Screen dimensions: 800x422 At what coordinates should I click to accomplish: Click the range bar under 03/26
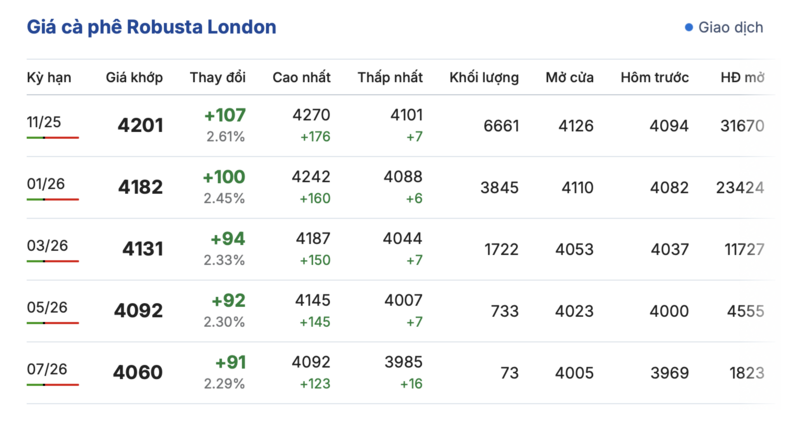(52, 261)
